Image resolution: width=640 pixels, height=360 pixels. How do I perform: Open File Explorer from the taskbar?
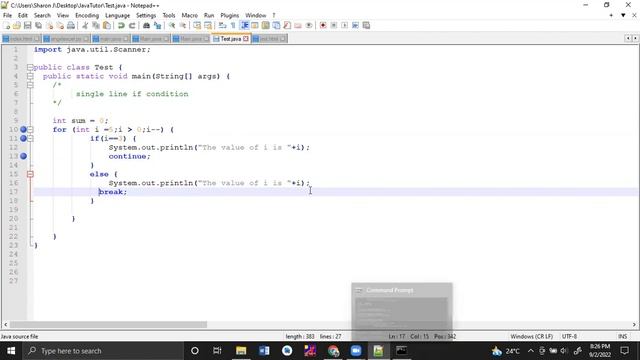click(241, 351)
